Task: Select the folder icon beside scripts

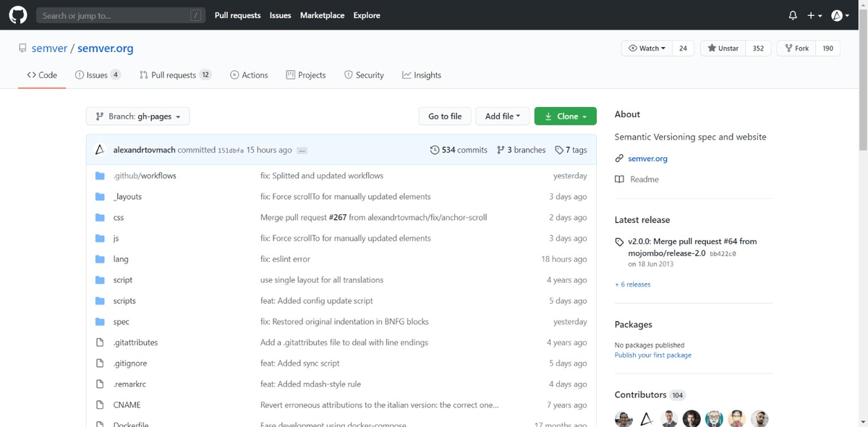Action: click(101, 301)
